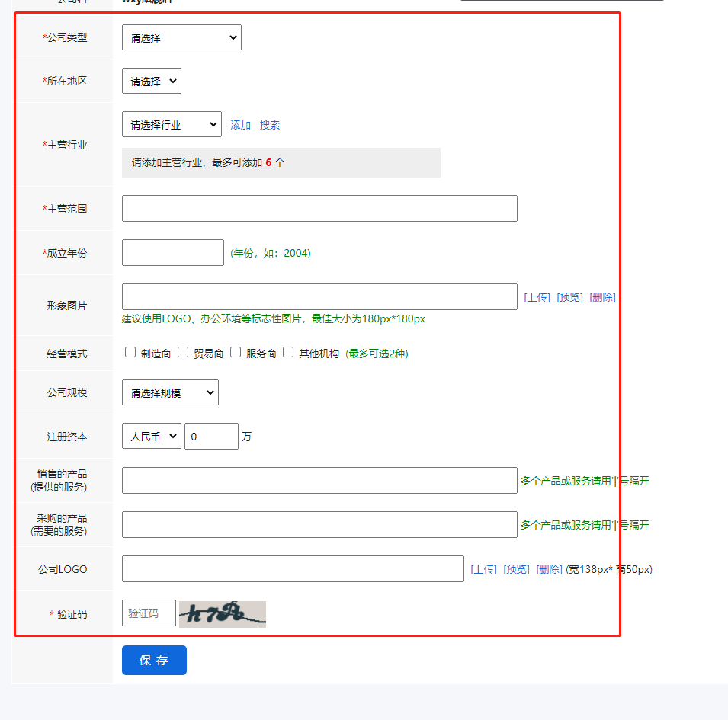The width and height of the screenshot is (728, 720).
Task: Click the 搜索 link for 主营行业
Action: [x=270, y=125]
